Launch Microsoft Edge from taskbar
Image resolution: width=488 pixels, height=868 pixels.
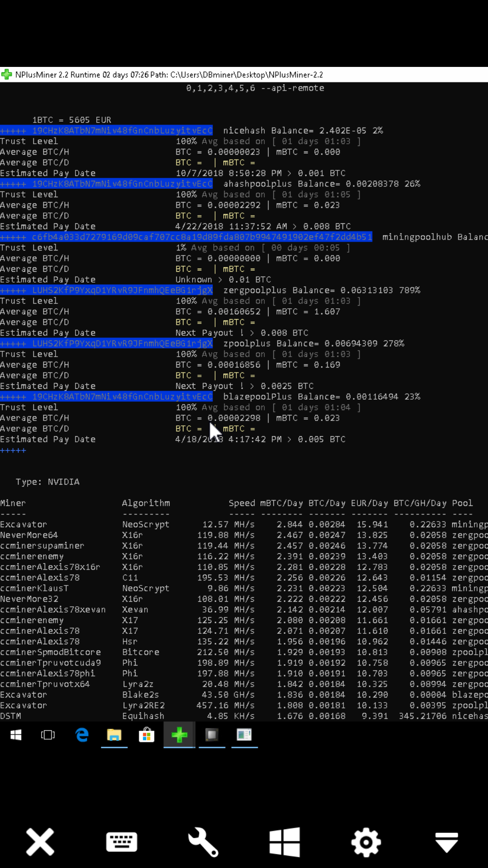[82, 735]
